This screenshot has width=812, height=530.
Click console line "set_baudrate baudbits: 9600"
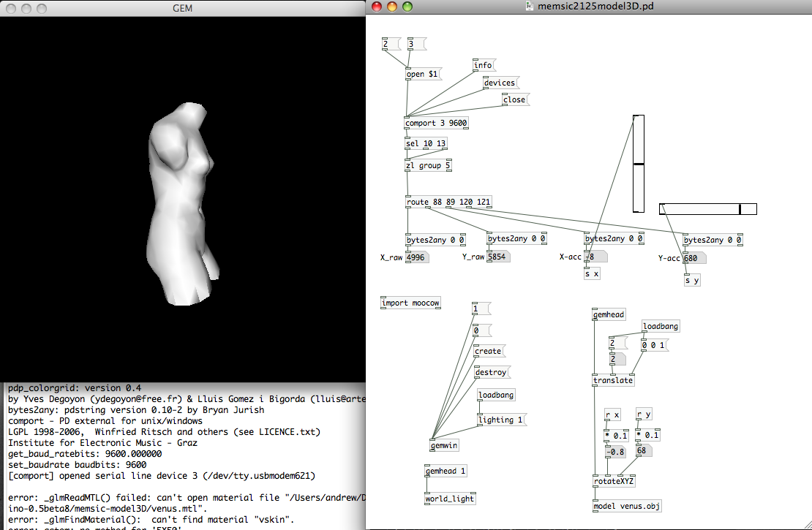pos(77,465)
